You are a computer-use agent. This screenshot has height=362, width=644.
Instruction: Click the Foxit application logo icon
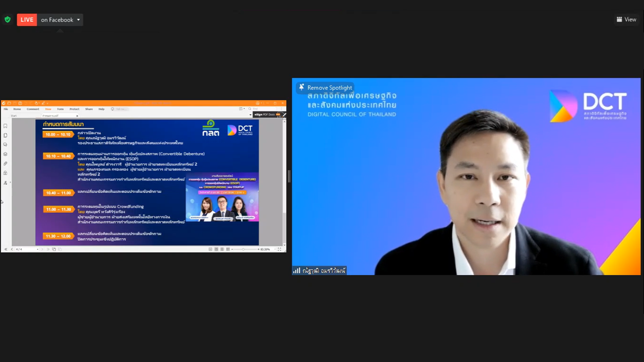[x=4, y=103]
